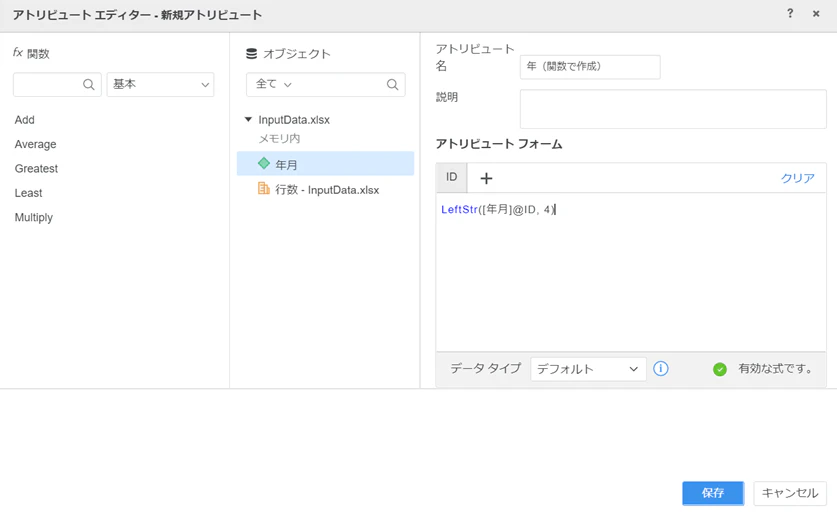837x512 pixels.
Task: Select the Average function
Action: tap(35, 144)
